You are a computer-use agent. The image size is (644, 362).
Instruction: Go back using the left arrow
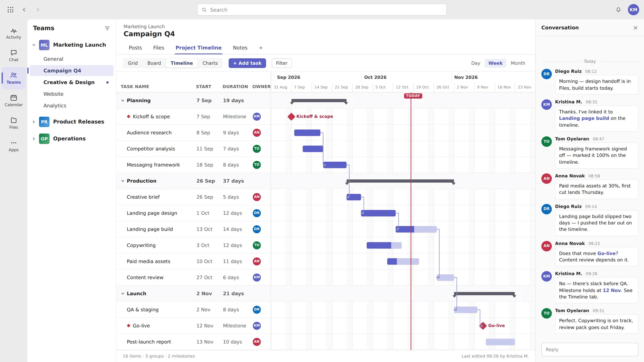(x=24, y=10)
